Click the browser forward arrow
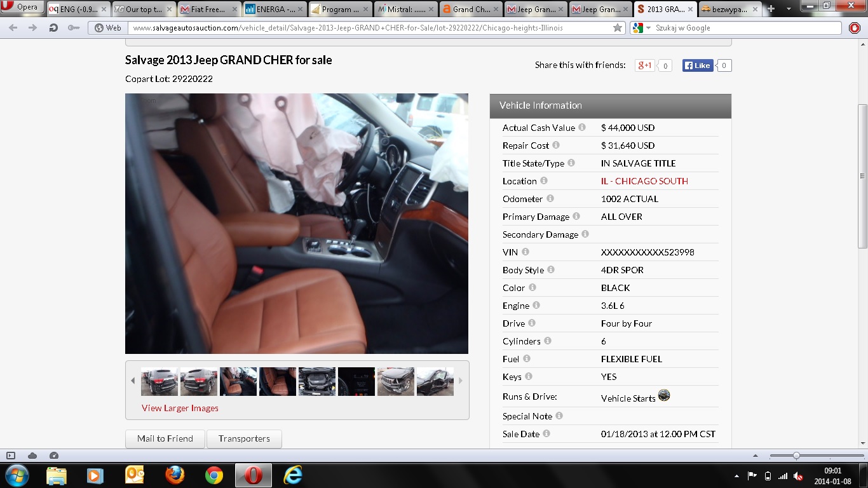The width and height of the screenshot is (868, 488). pos(33,28)
